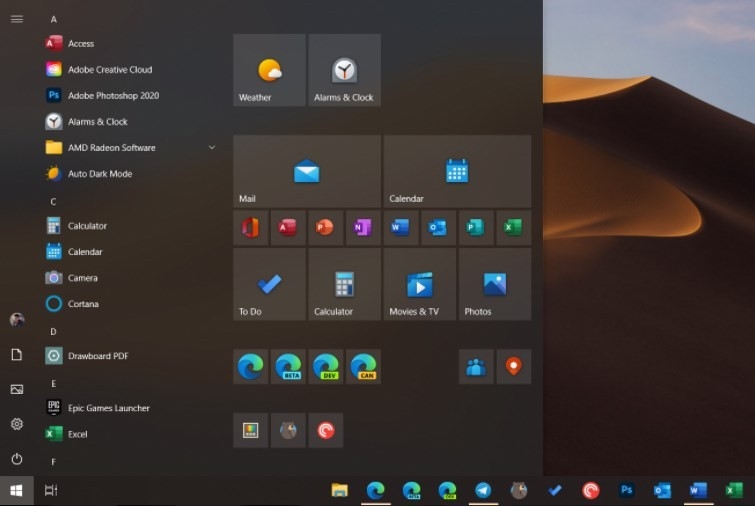
Task: Launch the stable Microsoft Edge tile
Action: (250, 366)
